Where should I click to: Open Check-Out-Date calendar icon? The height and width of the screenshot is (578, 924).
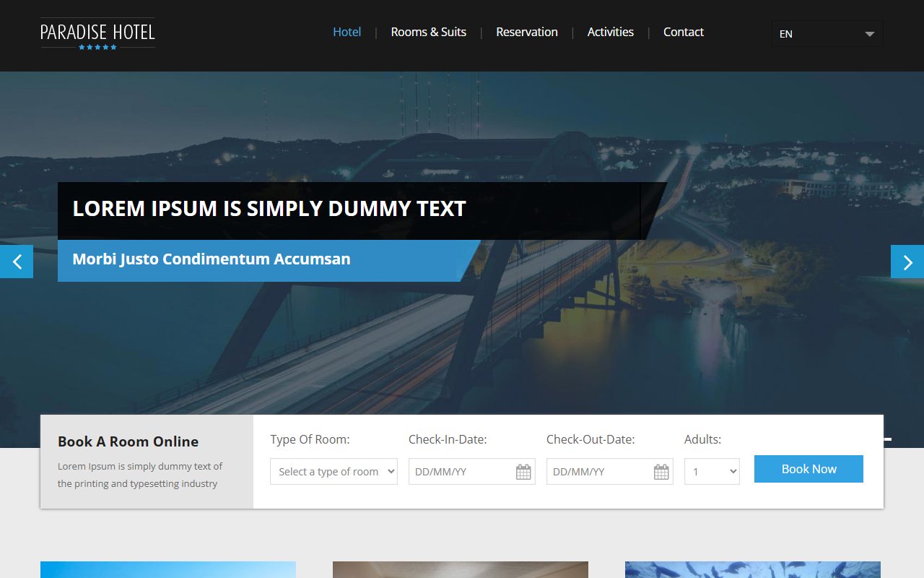[x=661, y=472]
